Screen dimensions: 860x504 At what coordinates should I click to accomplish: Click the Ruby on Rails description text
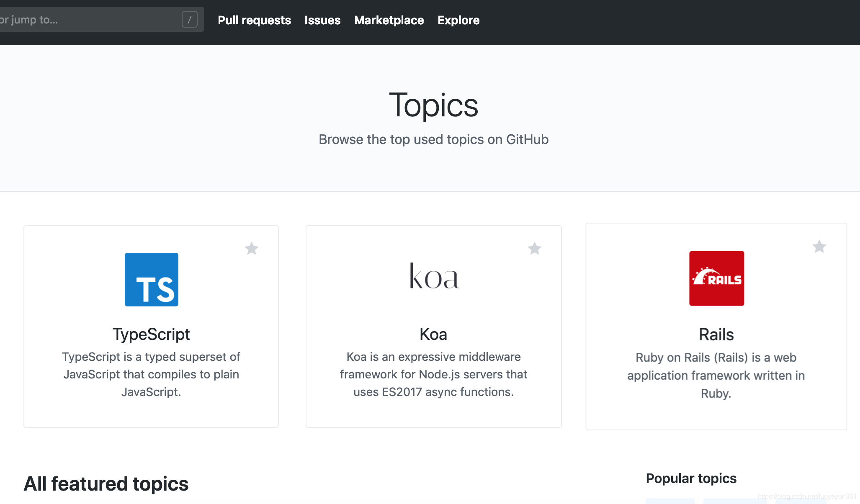(x=716, y=375)
